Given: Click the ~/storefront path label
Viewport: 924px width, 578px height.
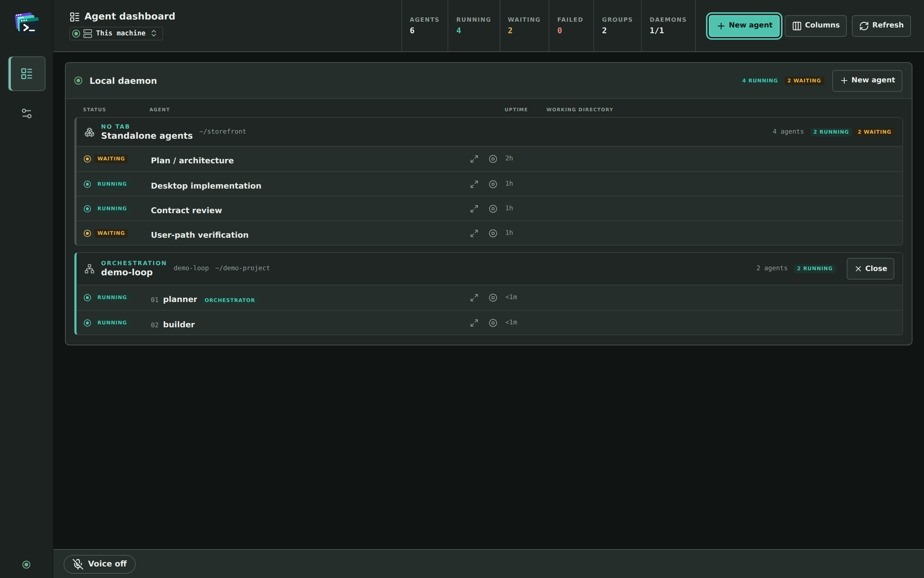Looking at the screenshot, I should [x=223, y=131].
